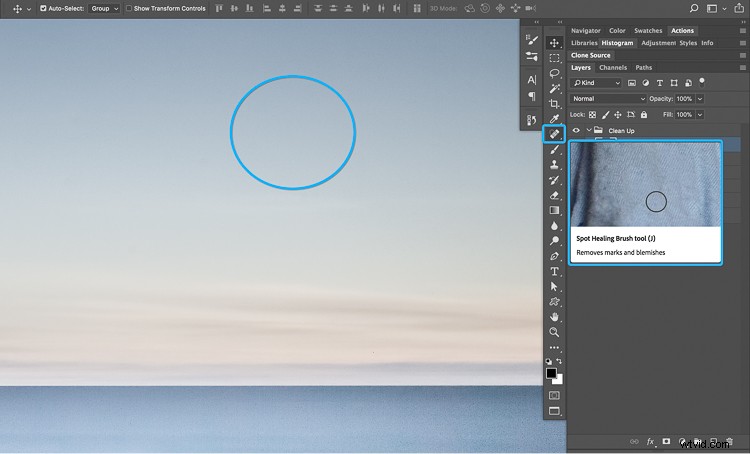This screenshot has height=454, width=750.
Task: Open the Brushes presets panel icon
Action: (x=531, y=56)
